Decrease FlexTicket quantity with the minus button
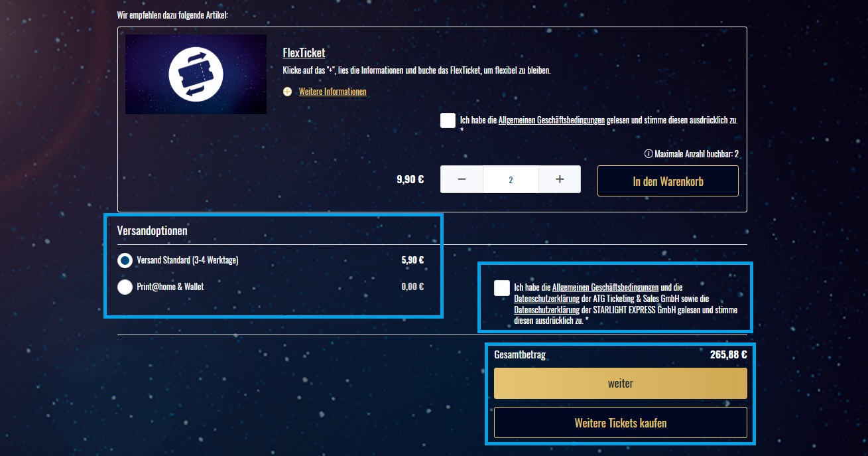The width and height of the screenshot is (868, 456). [462, 180]
